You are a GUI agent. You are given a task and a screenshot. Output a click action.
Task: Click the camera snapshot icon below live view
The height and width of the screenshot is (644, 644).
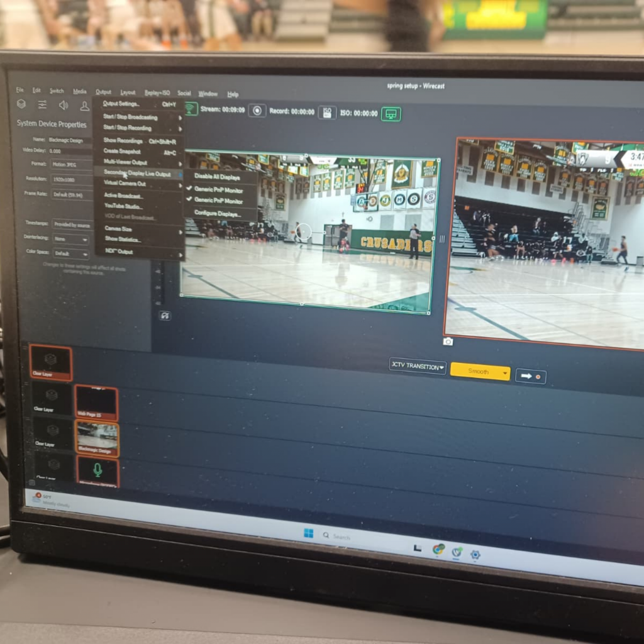tap(448, 341)
